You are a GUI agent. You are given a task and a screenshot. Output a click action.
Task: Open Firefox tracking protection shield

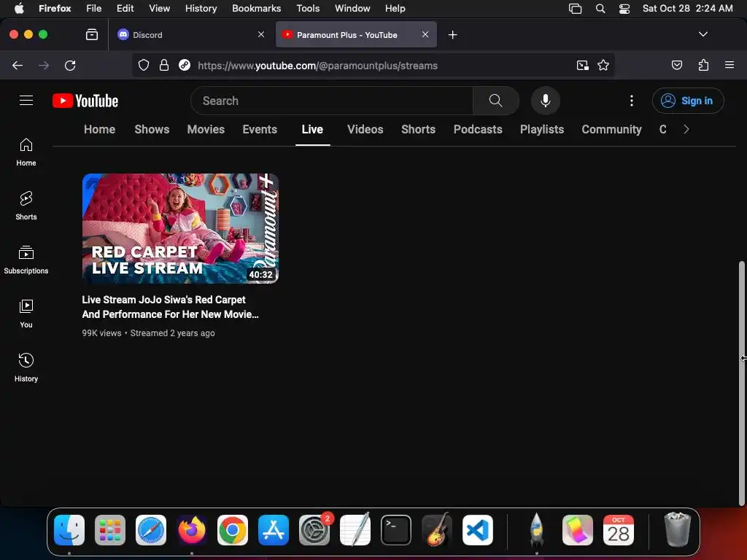pyautogui.click(x=144, y=65)
